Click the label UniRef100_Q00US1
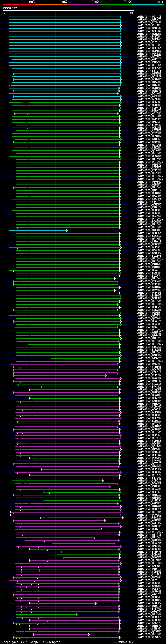166x644 pixels. [149, 543]
